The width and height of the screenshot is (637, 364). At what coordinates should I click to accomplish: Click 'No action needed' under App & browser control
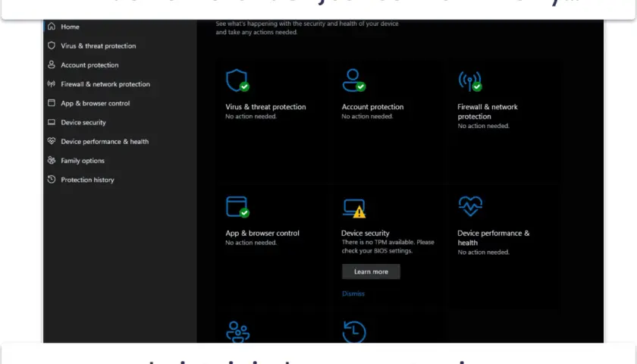[x=251, y=243]
